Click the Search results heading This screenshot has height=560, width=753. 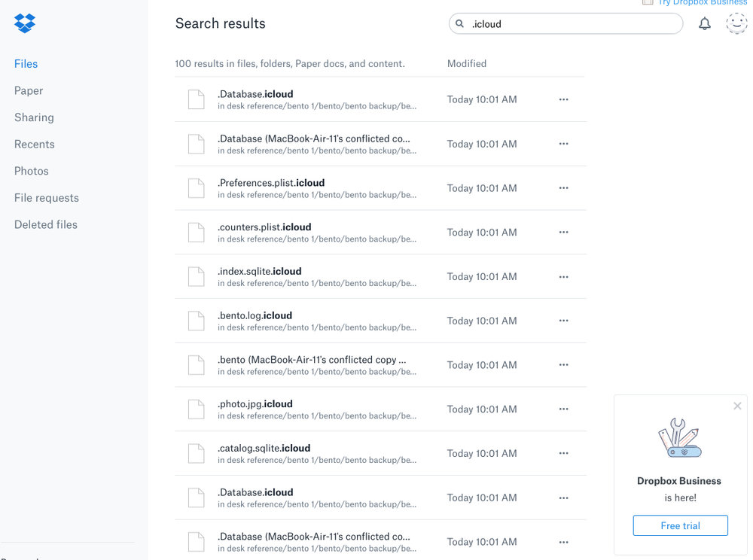(220, 23)
